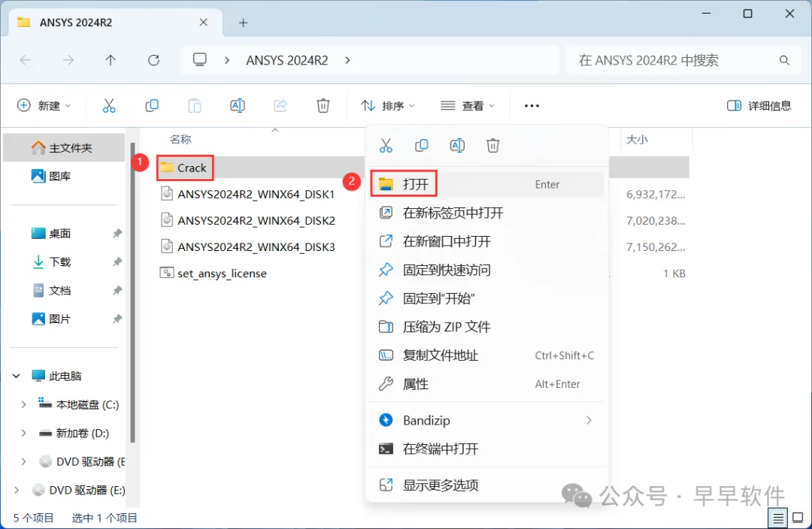Viewport: 812px width, 529px height.
Task: Choose 压缩为 ZIP 文件 from the context menu
Action: tap(486, 327)
